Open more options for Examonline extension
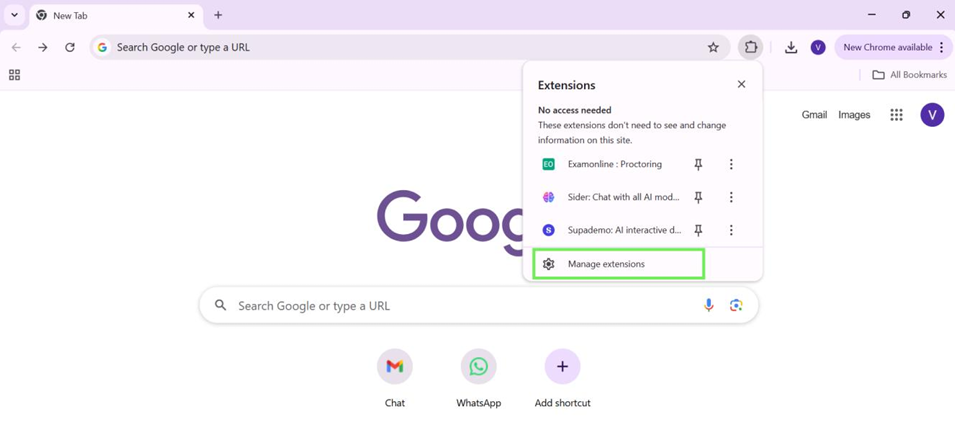Viewport: 955px width, 430px height. tap(731, 164)
